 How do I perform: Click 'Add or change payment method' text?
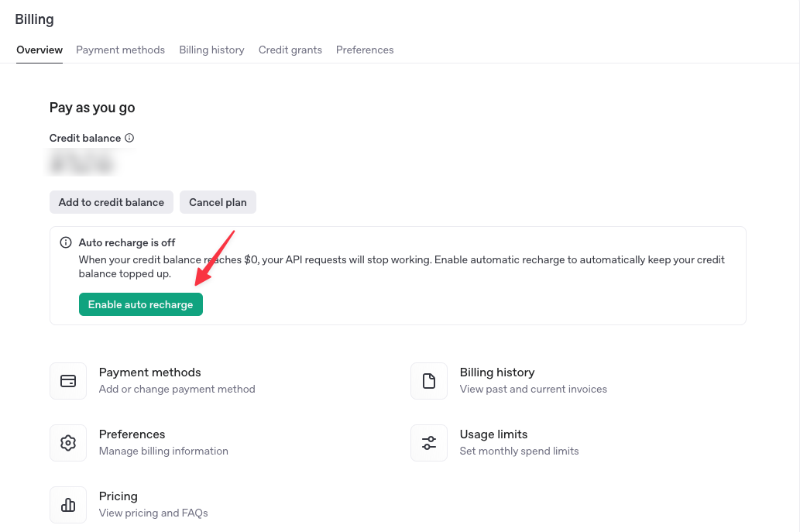click(177, 390)
